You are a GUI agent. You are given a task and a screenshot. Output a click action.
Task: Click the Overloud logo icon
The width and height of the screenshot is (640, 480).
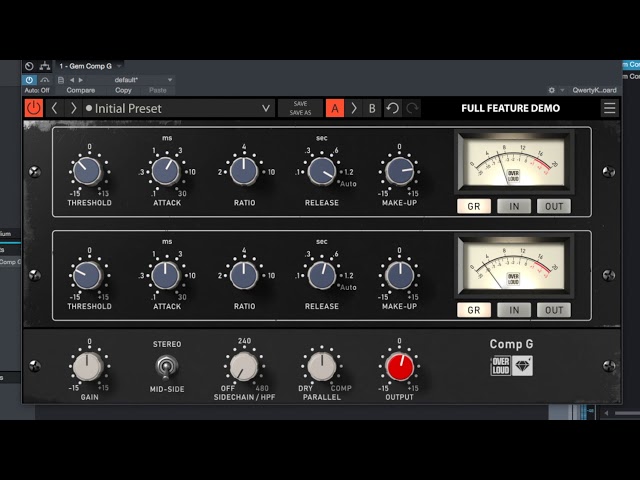tap(500, 366)
